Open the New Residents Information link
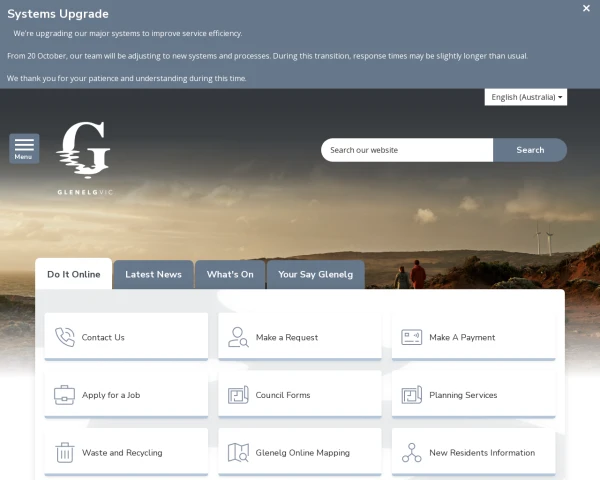This screenshot has height=480, width=600. [474, 452]
